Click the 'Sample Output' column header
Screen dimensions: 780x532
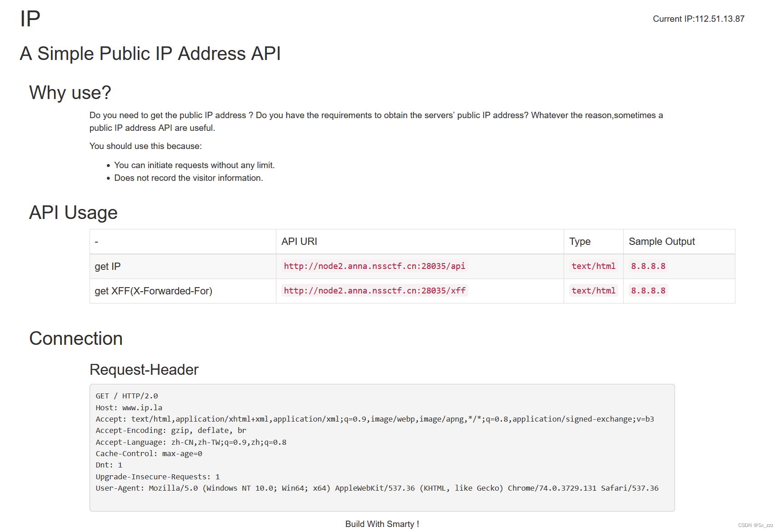click(x=662, y=242)
